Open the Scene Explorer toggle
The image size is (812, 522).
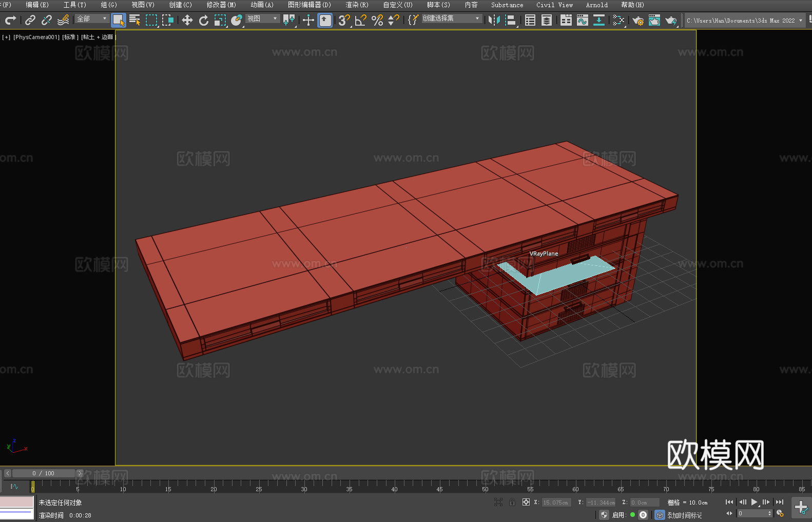[530, 20]
